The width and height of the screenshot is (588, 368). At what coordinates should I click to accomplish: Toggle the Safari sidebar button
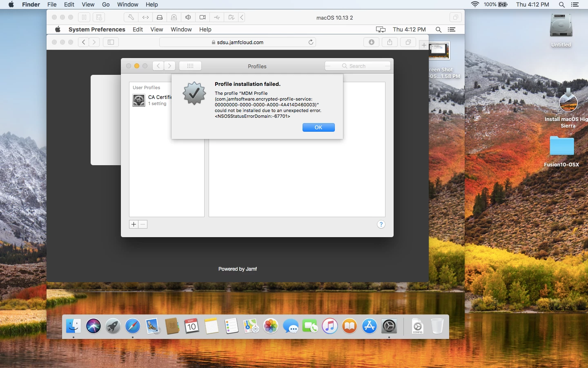click(111, 42)
